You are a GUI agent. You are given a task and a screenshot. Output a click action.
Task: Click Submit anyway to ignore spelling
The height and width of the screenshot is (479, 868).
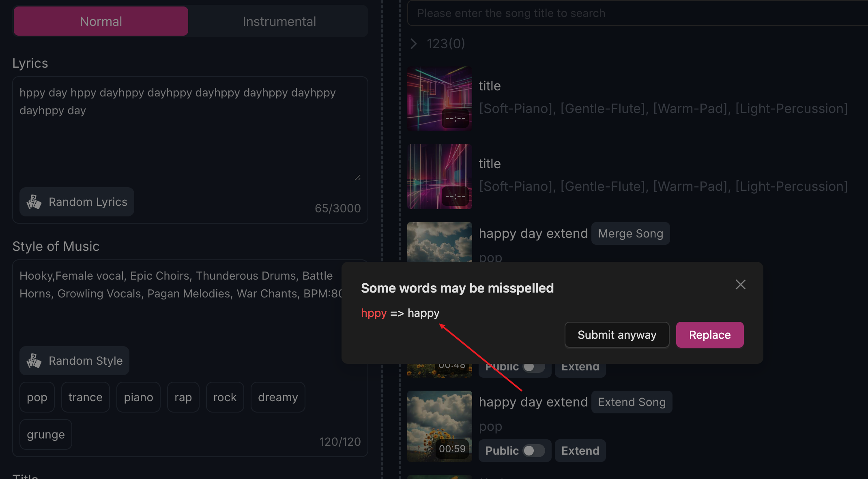[x=617, y=334]
